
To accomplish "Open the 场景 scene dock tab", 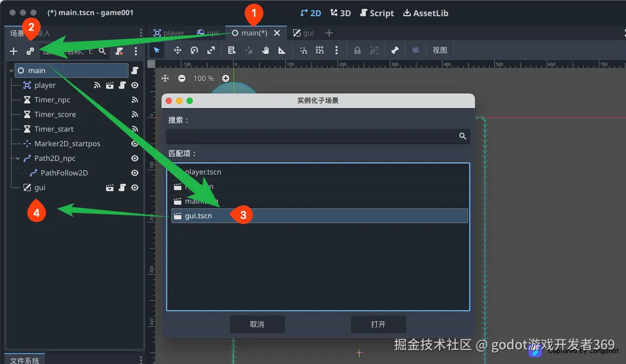I will tap(17, 33).
